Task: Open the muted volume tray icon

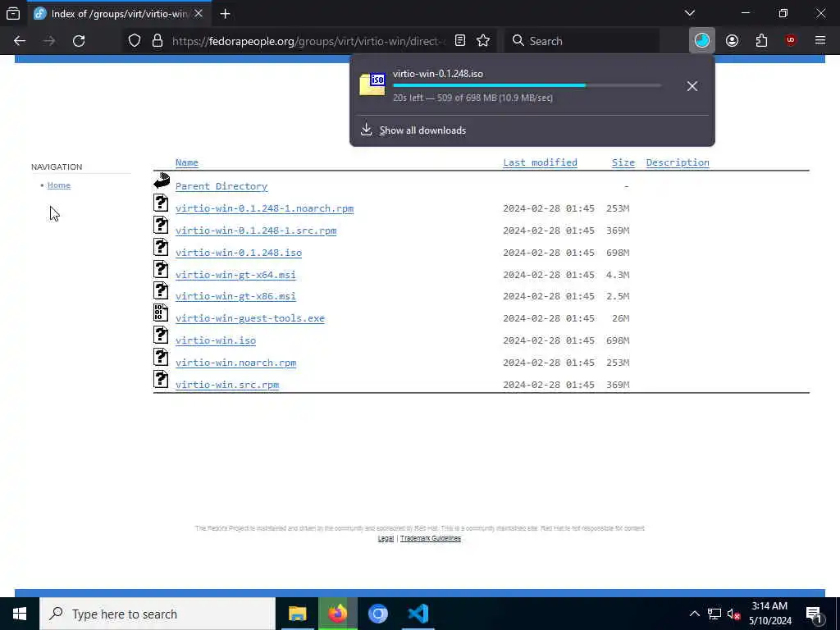Action: click(733, 614)
